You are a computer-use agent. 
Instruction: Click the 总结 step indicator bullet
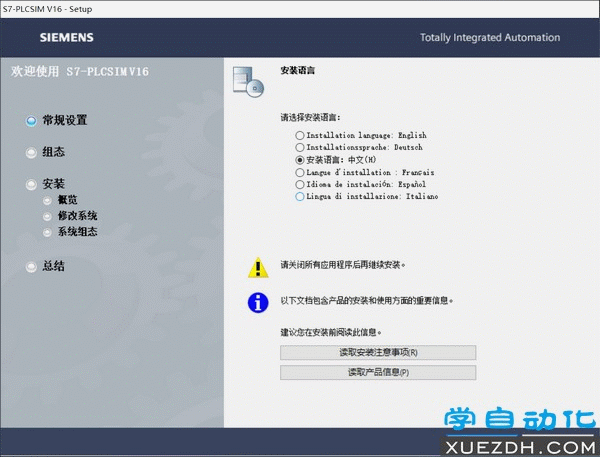point(31,267)
